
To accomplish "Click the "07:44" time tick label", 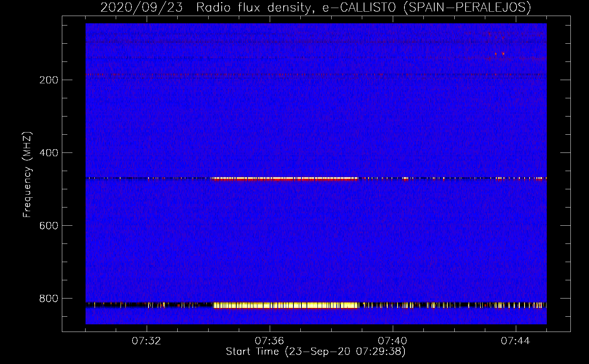I will point(515,341).
